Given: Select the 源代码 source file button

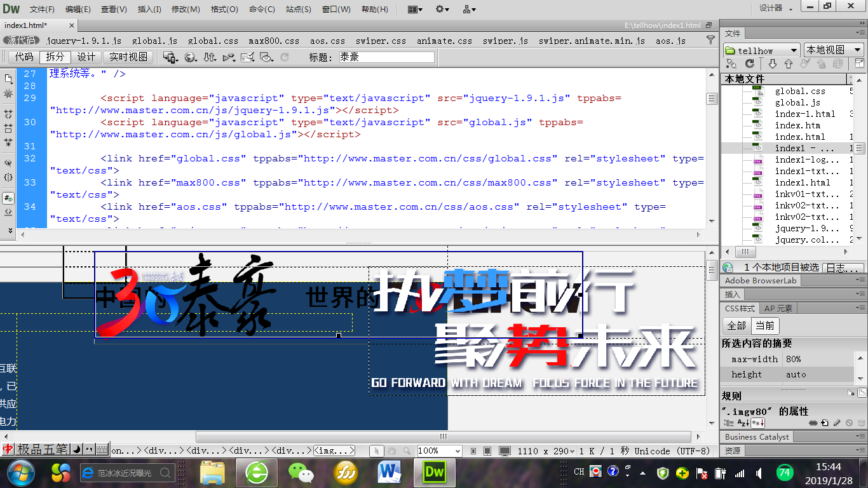Looking at the screenshot, I should tap(22, 41).
